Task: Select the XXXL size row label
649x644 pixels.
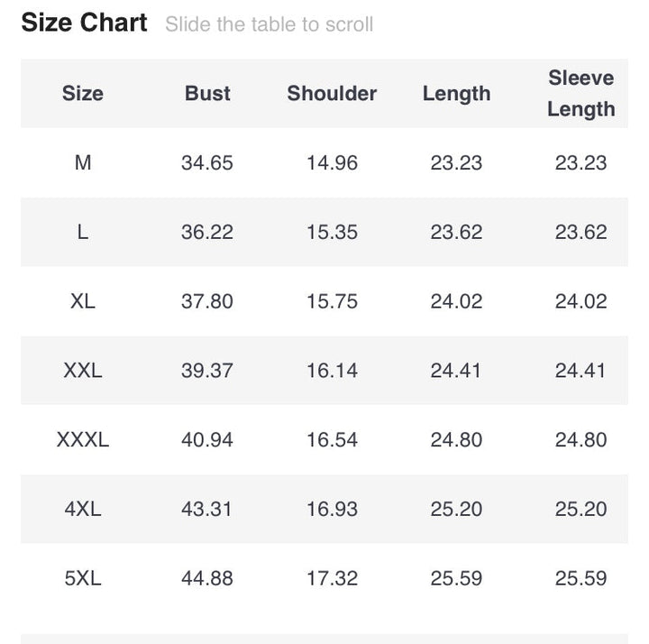Action: pos(83,440)
